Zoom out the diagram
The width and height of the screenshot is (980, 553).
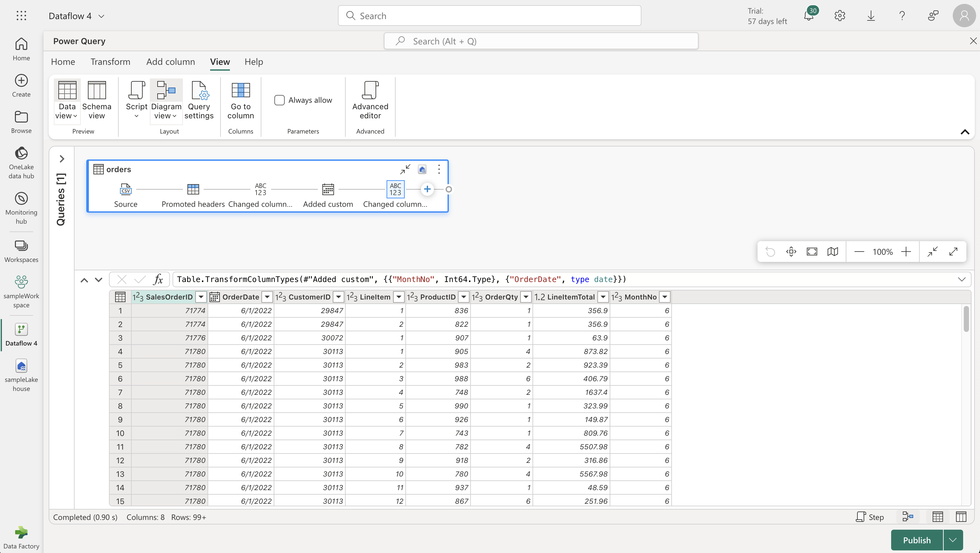click(859, 252)
